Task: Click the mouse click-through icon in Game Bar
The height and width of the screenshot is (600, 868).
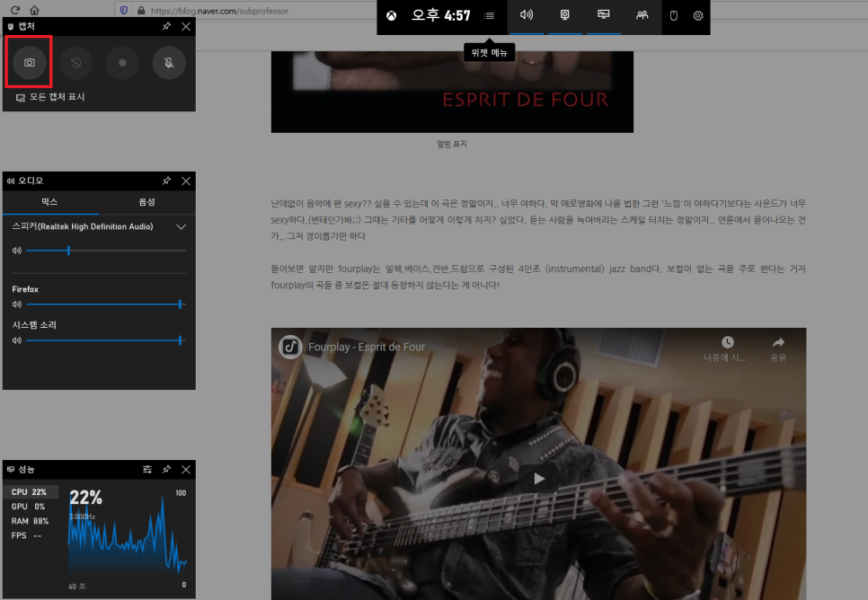Action: (674, 15)
